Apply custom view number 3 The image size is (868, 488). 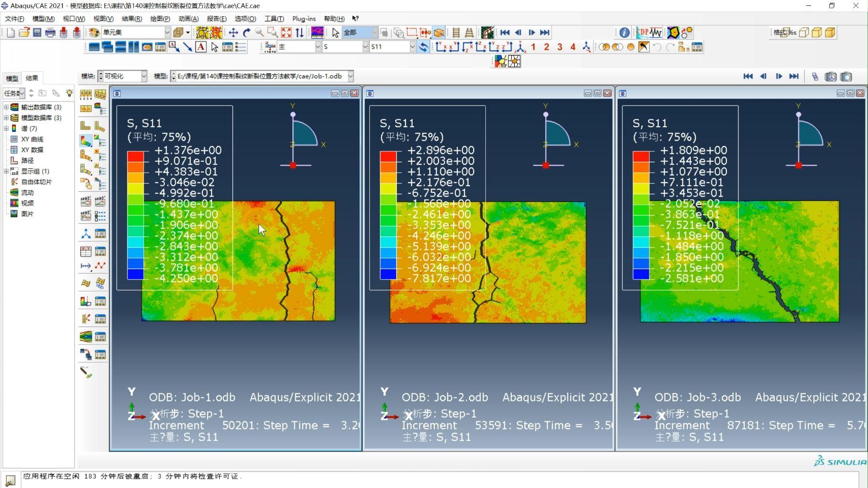pos(560,47)
